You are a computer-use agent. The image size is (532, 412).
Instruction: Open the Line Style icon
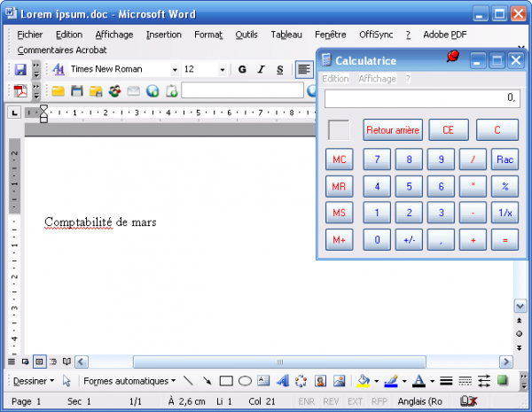(x=446, y=381)
